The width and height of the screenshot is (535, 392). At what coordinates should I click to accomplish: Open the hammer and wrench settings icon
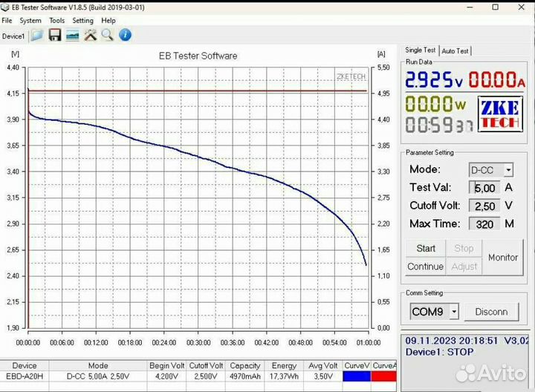(x=91, y=35)
